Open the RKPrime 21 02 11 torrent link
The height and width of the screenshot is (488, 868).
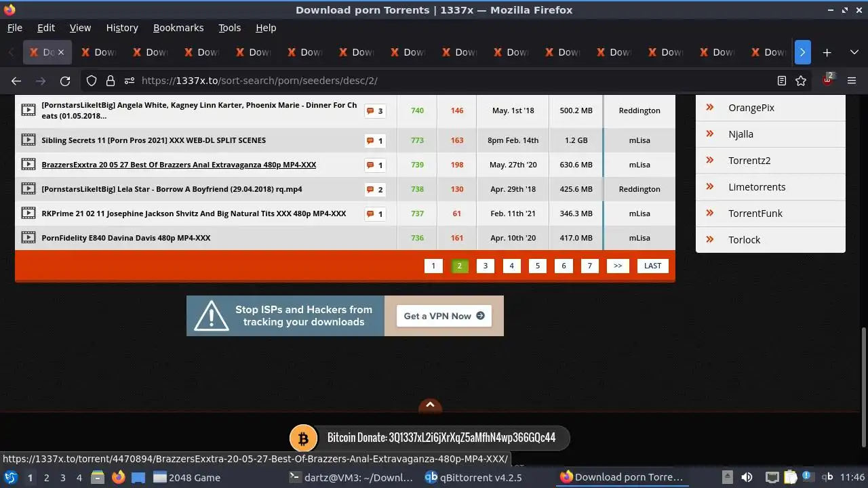coord(194,213)
